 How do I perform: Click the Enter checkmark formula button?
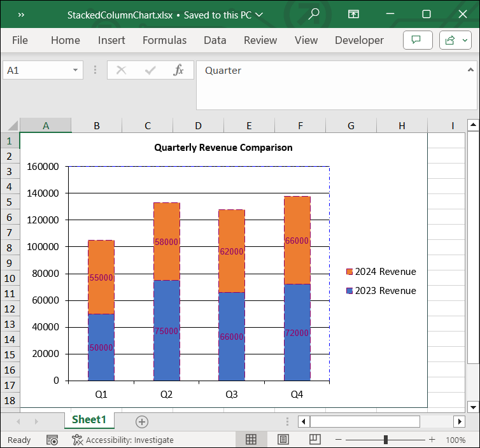150,71
